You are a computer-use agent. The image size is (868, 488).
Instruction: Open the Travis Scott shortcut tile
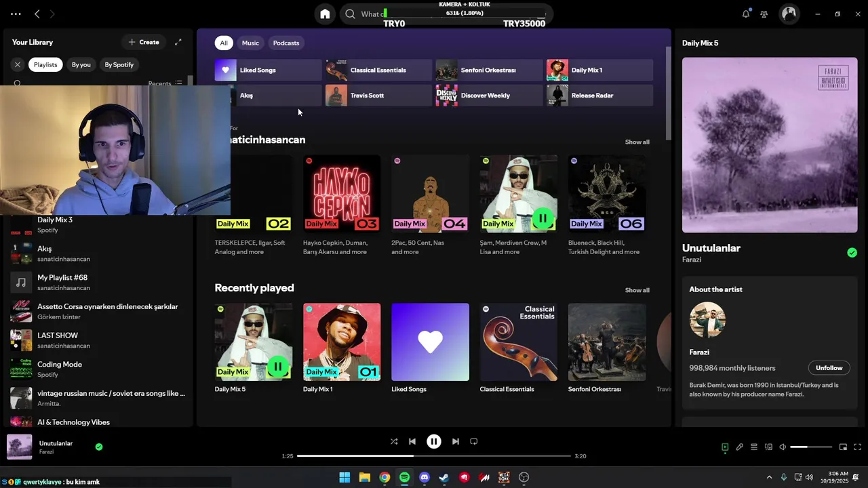coord(378,96)
